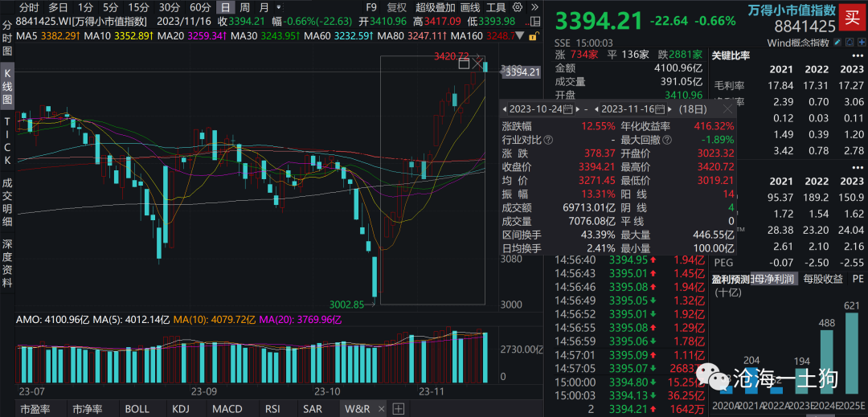Image resolution: width=868 pixels, height=417 pixels.
Task: Switch indicator to 市净率
Action: pos(88,409)
